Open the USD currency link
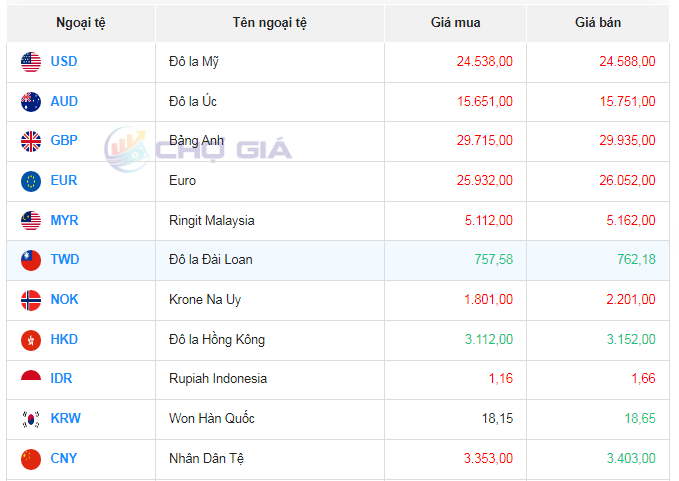Image resolution: width=679 pixels, height=481 pixels. pos(64,62)
